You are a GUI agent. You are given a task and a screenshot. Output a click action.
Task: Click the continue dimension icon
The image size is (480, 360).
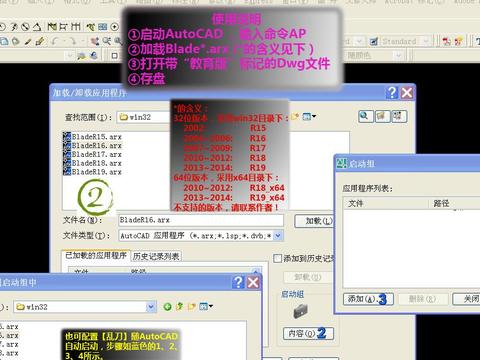click(76, 27)
